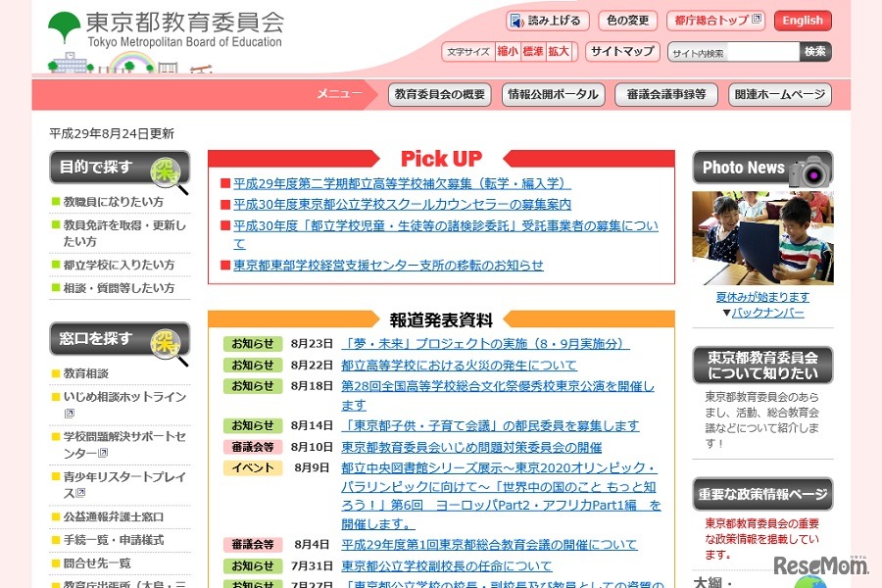Click inside the サイト内検索 search field
The height and width of the screenshot is (588, 882).
point(732,50)
